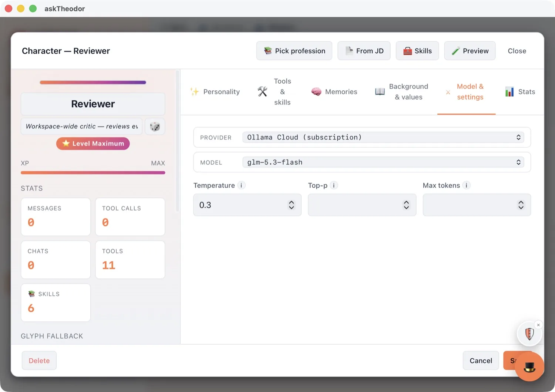Click the Temperature info icon
The image size is (555, 392).
241,185
